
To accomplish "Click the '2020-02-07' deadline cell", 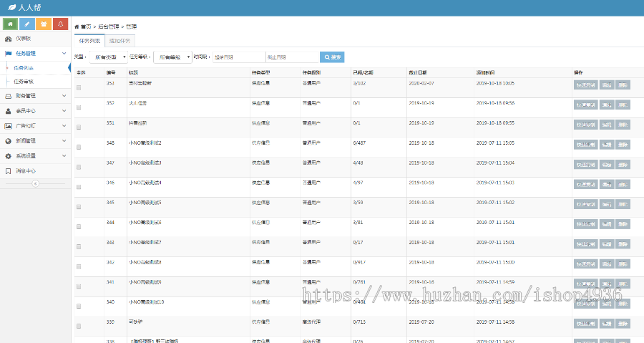I will 421,83.
